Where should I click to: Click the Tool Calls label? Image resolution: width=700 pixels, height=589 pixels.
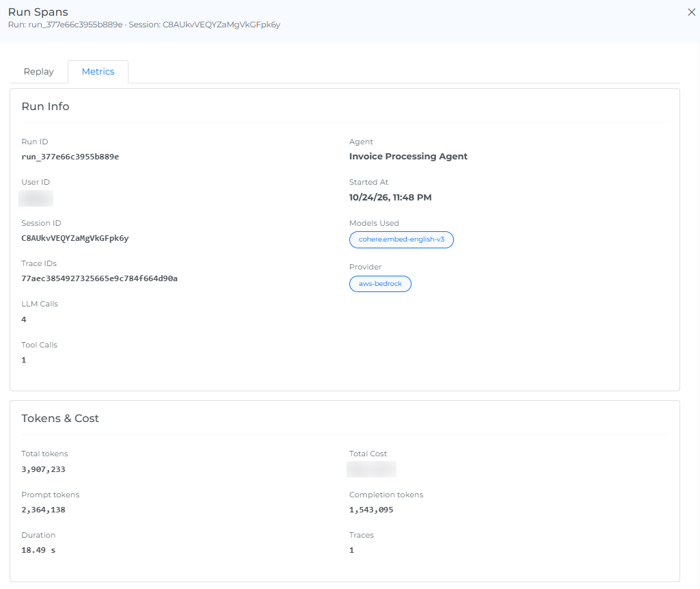(x=39, y=345)
